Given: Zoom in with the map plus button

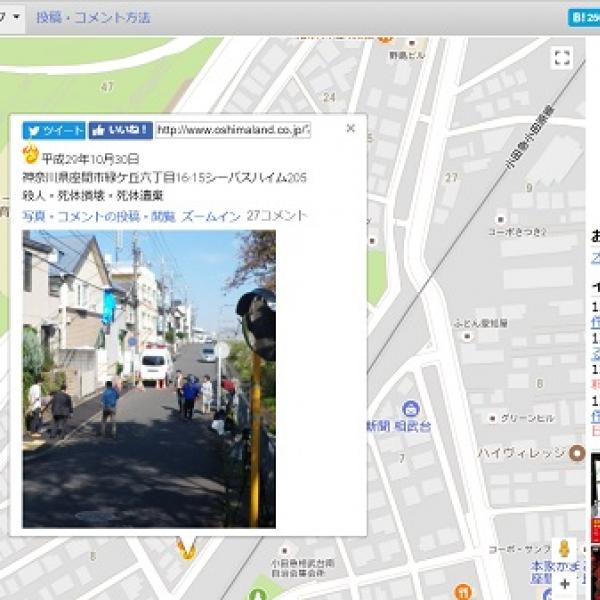Looking at the screenshot, I should click(564, 584).
